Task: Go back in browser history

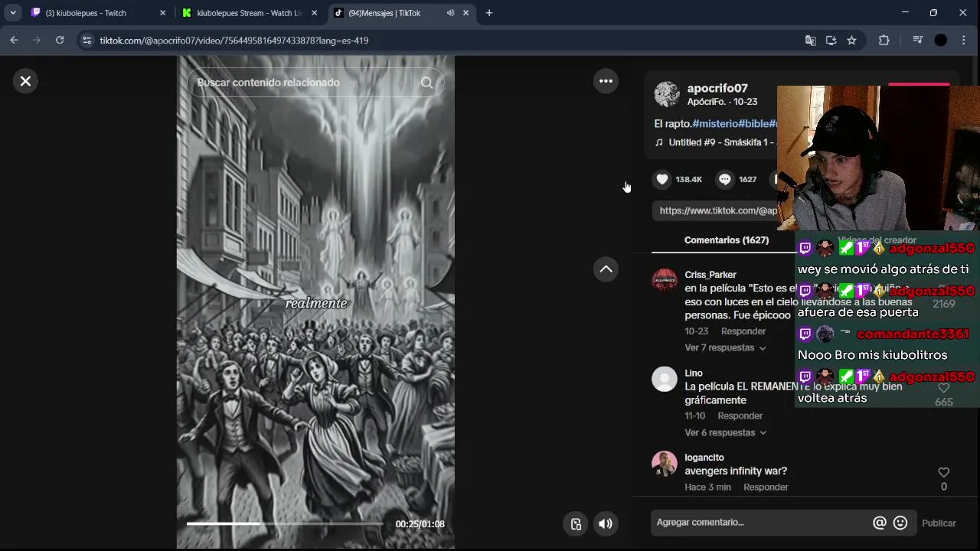Action: tap(14, 41)
